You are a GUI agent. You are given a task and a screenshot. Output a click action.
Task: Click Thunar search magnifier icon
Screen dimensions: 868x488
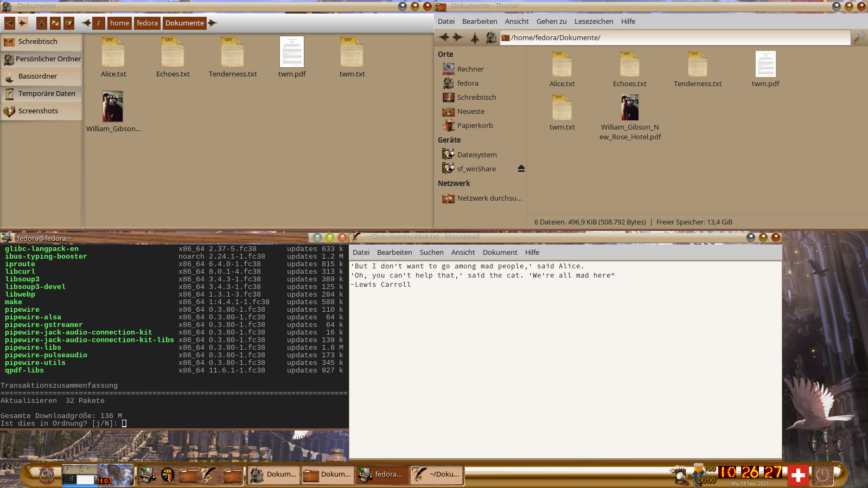click(859, 37)
